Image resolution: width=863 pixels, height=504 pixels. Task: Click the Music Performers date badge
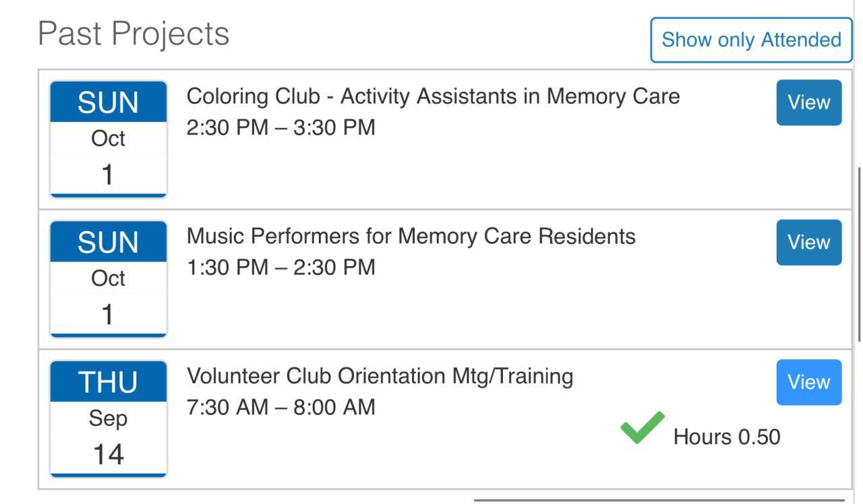[108, 279]
